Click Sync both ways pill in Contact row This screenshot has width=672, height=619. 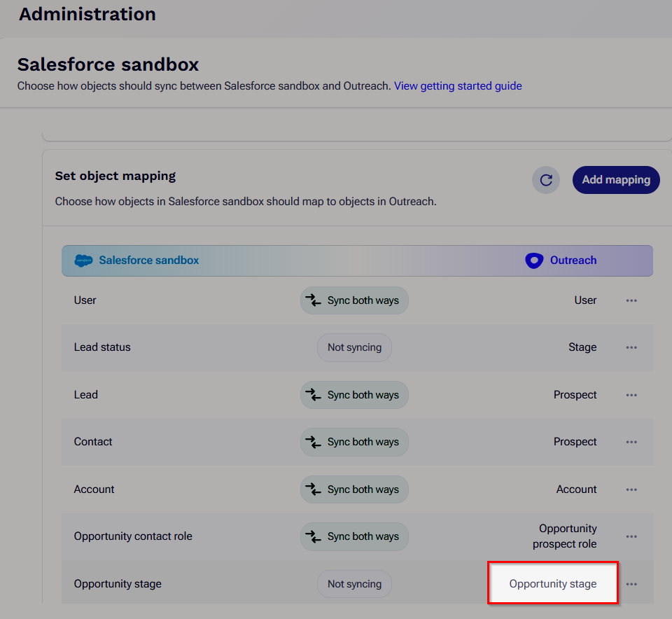pyautogui.click(x=354, y=442)
